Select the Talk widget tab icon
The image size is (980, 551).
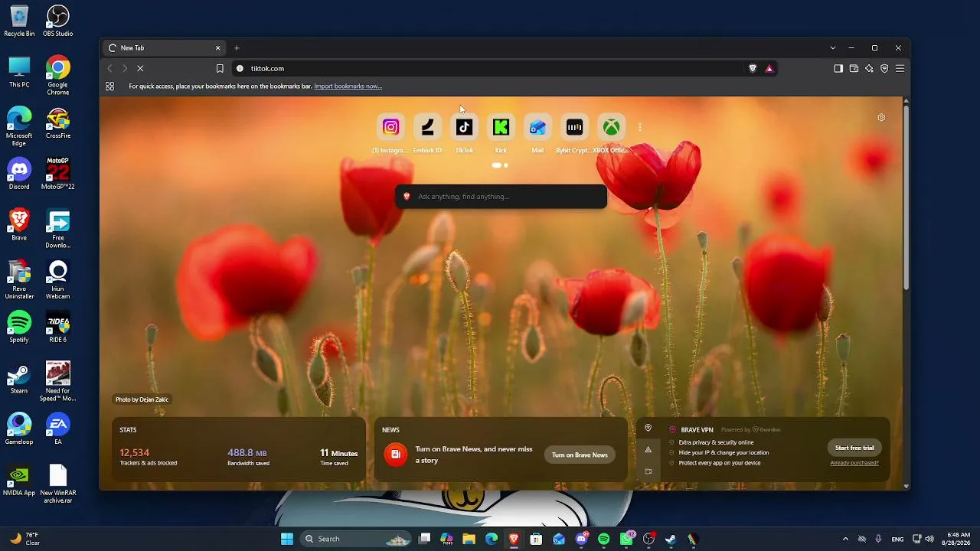(x=648, y=471)
